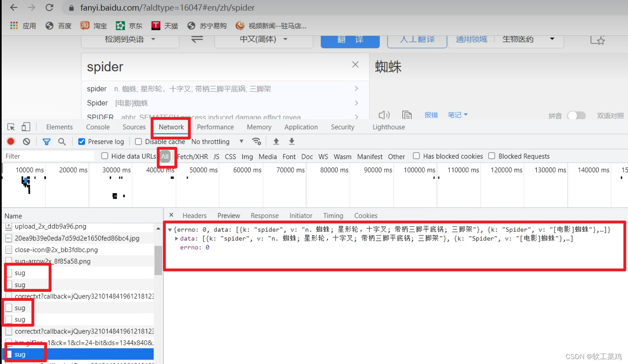Open the target language 中文(简体) dropdown
The image size is (628, 364).
(x=263, y=39)
